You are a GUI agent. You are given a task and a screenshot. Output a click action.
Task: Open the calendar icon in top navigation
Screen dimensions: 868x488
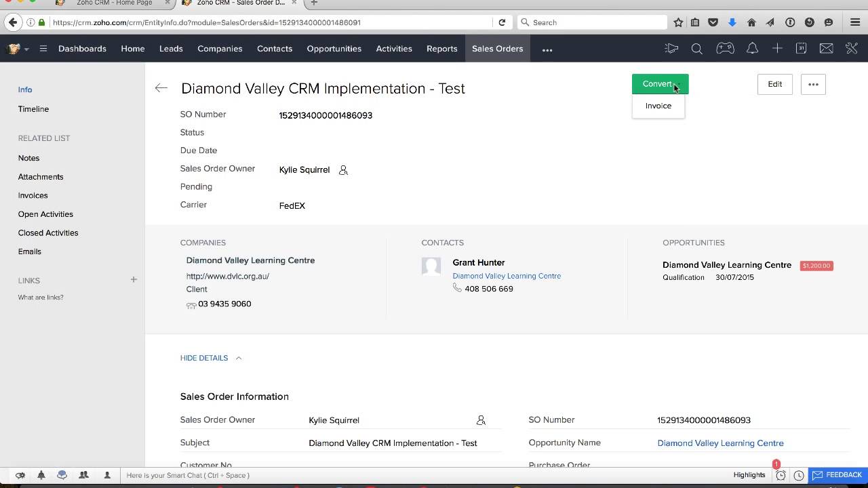click(x=801, y=48)
